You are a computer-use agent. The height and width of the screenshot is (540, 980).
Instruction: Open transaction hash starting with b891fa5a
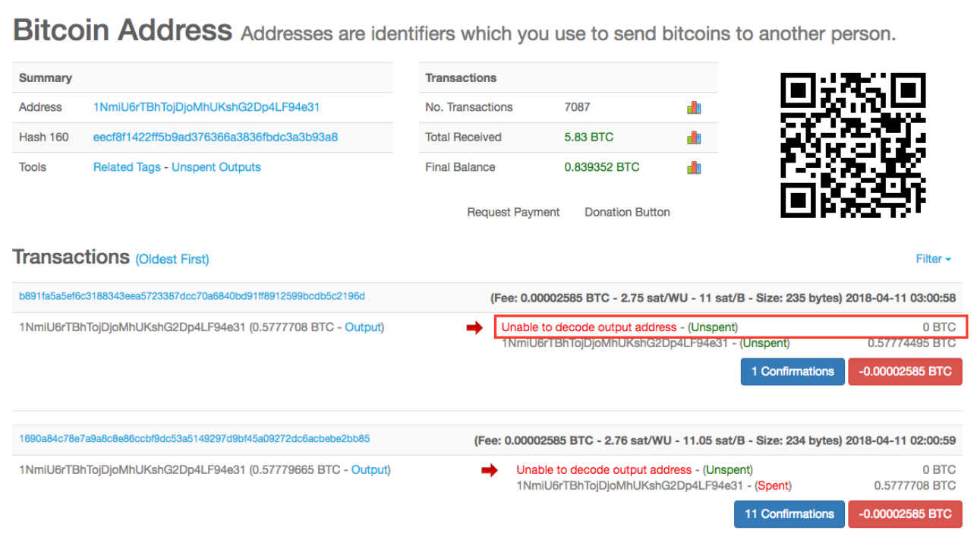point(192,296)
